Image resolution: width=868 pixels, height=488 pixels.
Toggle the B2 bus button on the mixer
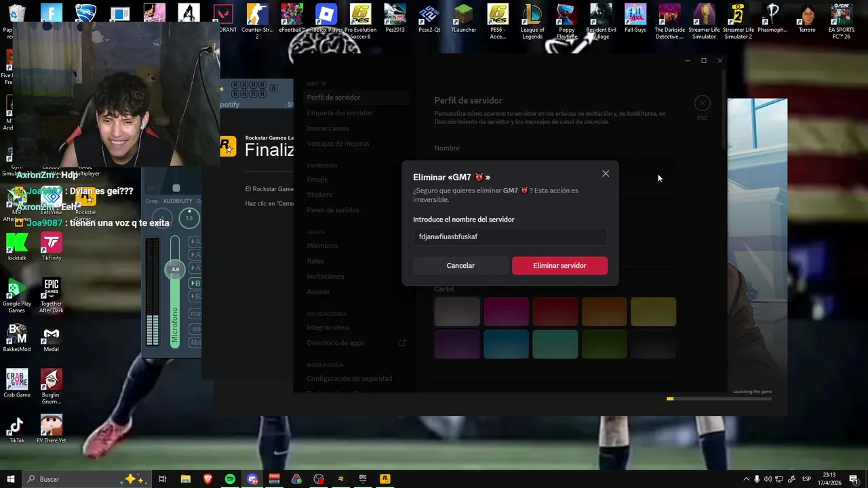point(196,296)
